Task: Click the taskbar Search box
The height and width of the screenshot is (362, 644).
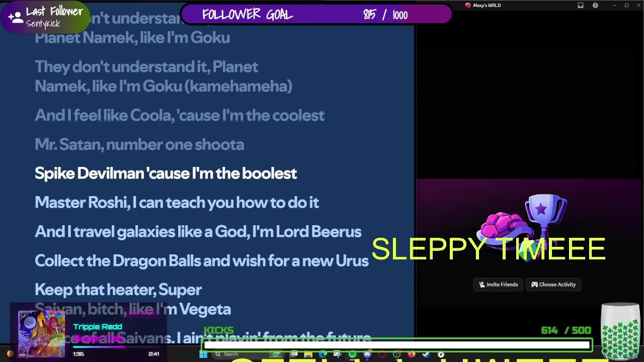Action: point(249,354)
